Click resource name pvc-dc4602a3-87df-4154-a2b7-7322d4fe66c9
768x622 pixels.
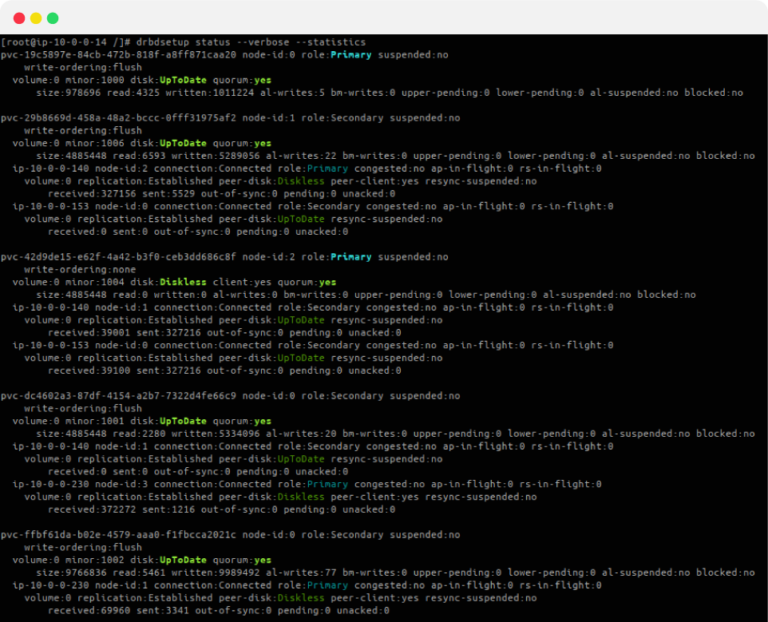tap(118, 396)
